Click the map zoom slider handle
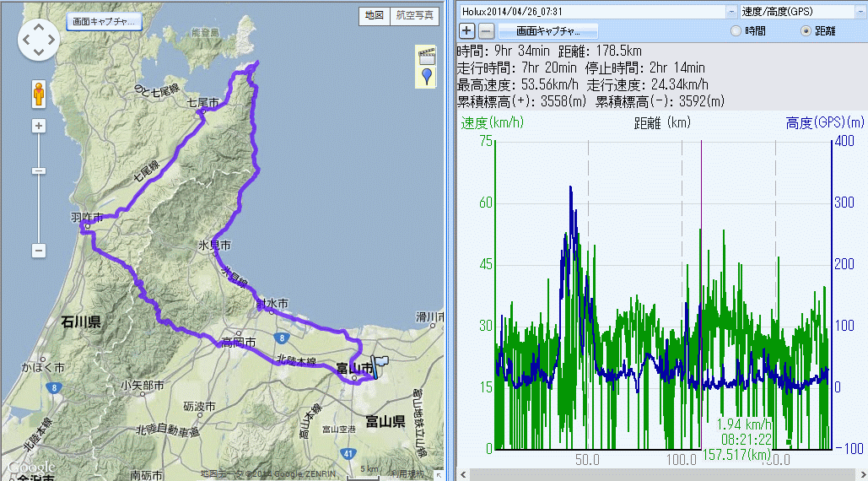Image resolution: width=868 pixels, height=481 pixels. [38, 171]
